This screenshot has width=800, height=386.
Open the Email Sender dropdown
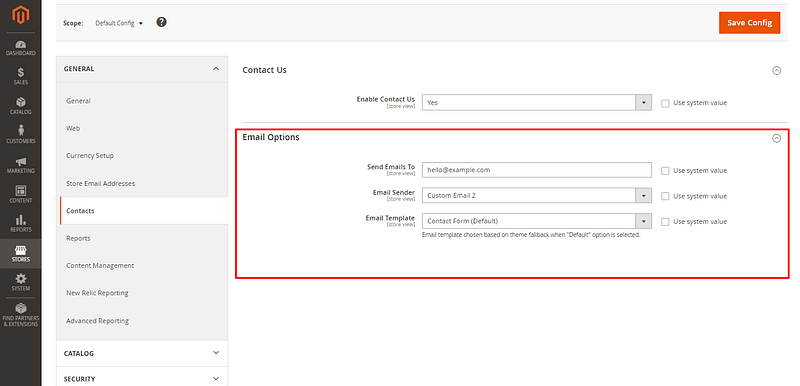(537, 195)
